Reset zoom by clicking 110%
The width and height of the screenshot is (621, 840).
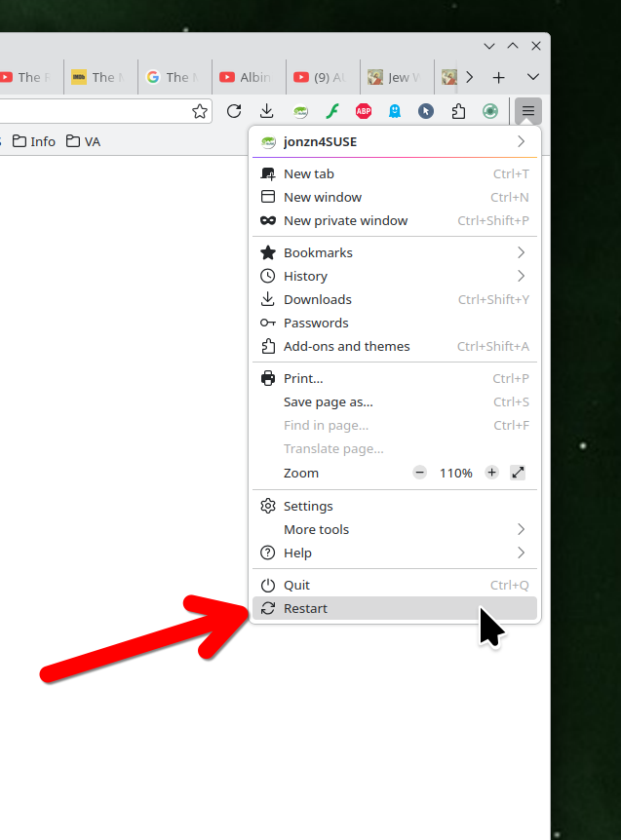(456, 473)
